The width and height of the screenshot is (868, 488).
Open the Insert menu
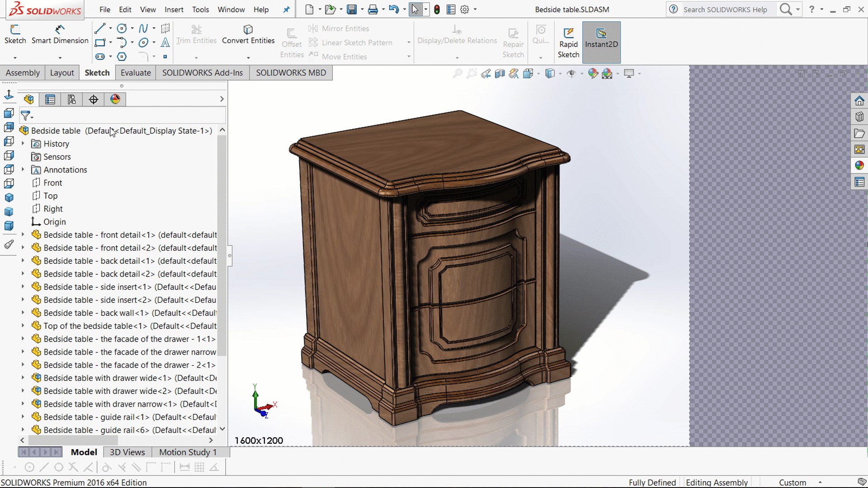click(x=174, y=9)
